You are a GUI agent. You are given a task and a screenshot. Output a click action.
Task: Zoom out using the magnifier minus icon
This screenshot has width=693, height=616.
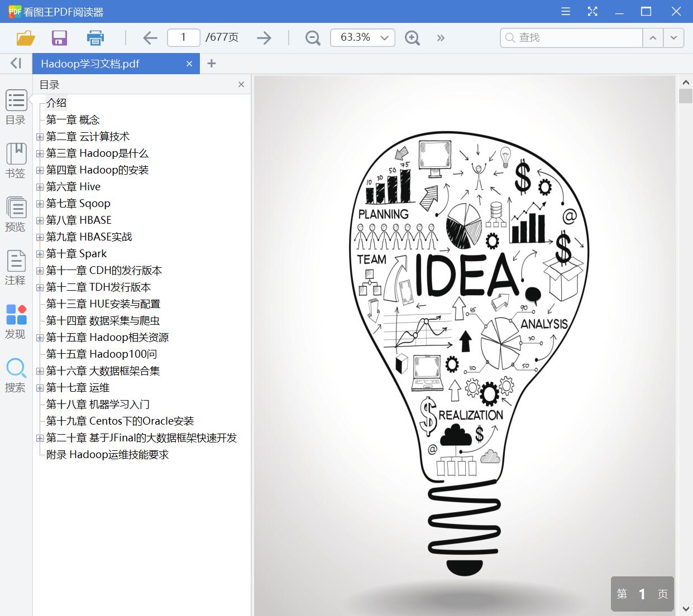pyautogui.click(x=312, y=38)
